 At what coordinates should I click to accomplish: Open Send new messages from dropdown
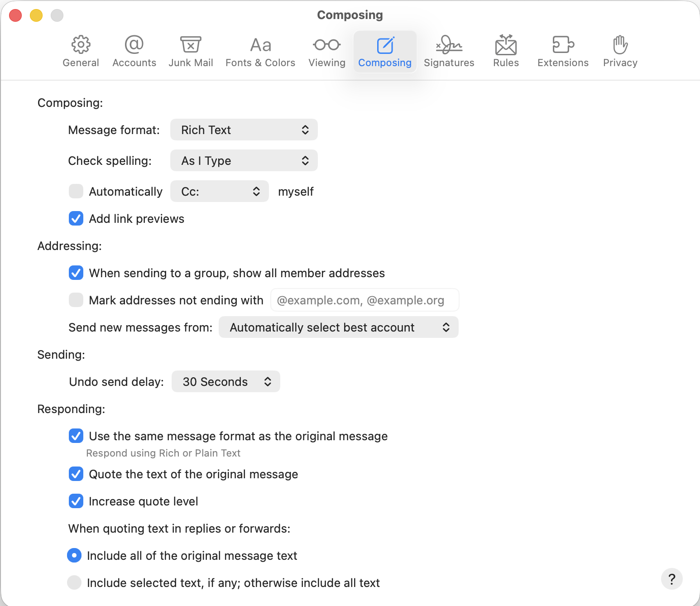click(339, 327)
